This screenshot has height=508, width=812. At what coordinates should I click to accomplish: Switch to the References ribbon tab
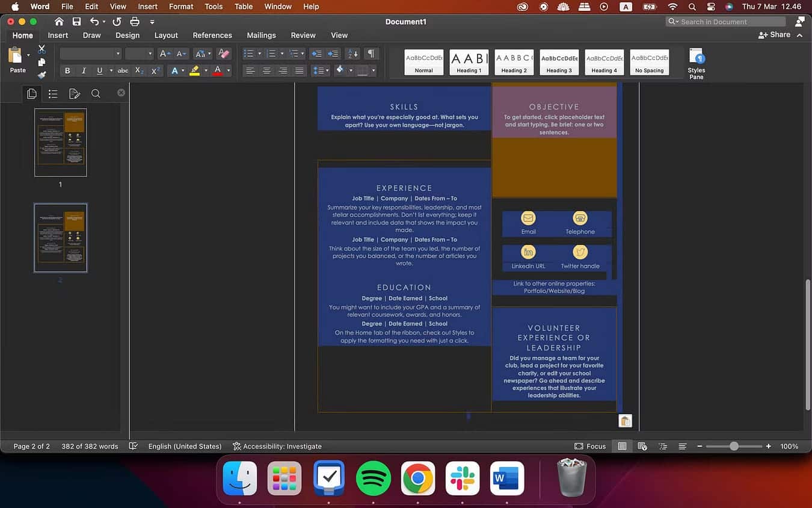(x=212, y=35)
